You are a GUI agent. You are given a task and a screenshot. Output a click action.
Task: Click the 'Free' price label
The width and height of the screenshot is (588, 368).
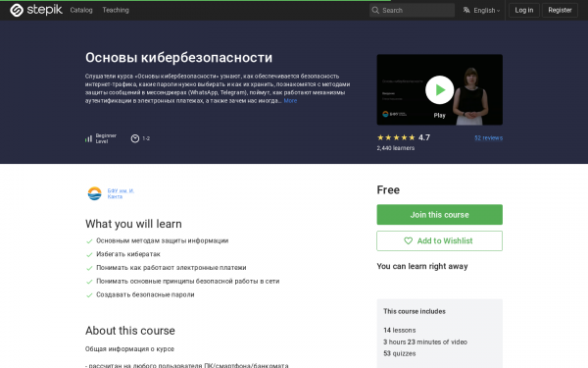click(388, 190)
